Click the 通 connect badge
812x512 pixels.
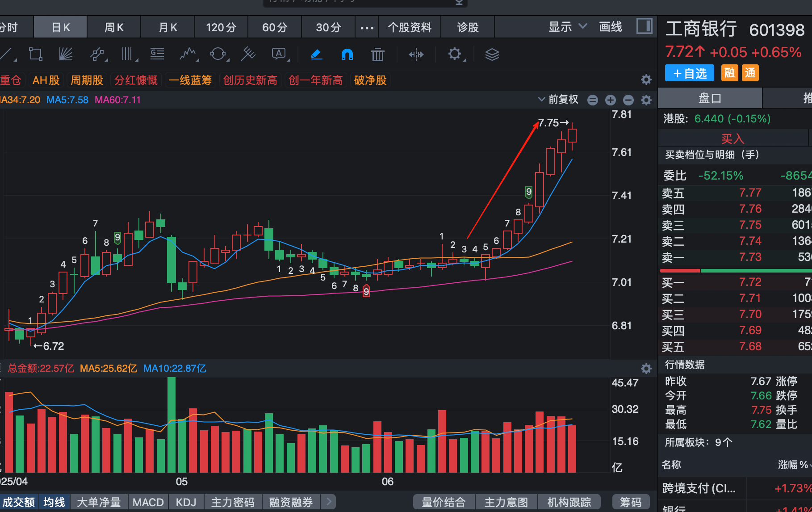[750, 73]
